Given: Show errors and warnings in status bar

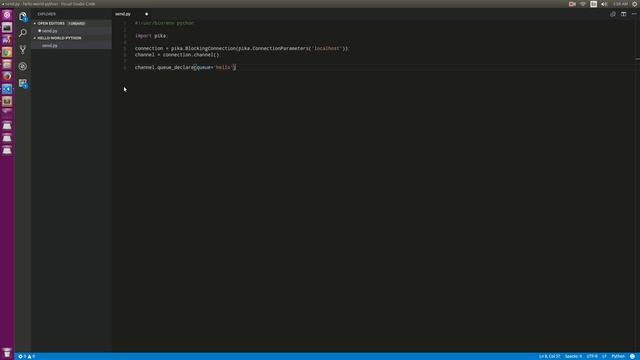Looking at the screenshot, I should [x=27, y=356].
